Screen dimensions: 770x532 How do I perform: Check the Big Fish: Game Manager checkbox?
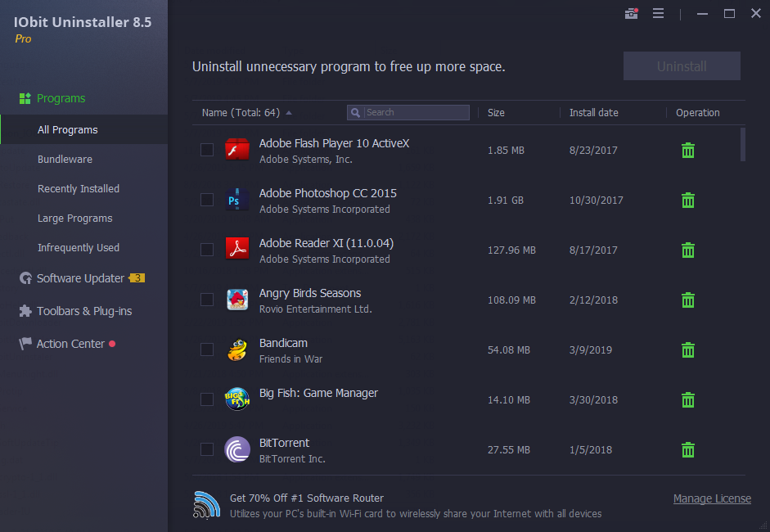click(207, 399)
